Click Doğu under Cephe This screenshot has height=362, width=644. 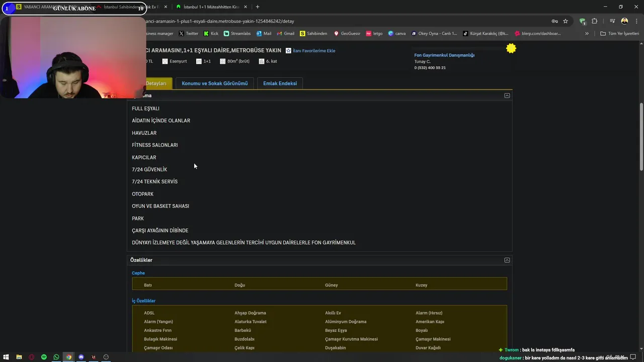coord(239,285)
